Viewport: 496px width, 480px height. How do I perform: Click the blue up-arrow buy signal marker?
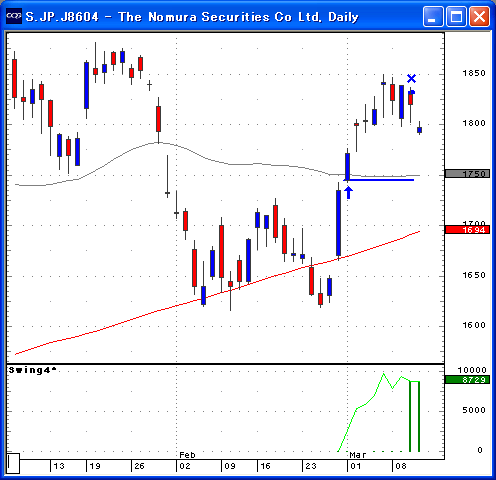click(348, 193)
